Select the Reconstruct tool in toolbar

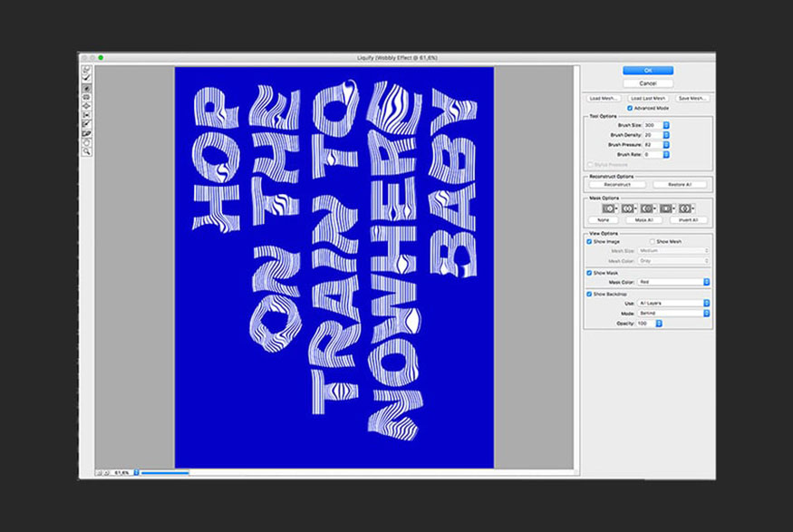pyautogui.click(x=86, y=78)
